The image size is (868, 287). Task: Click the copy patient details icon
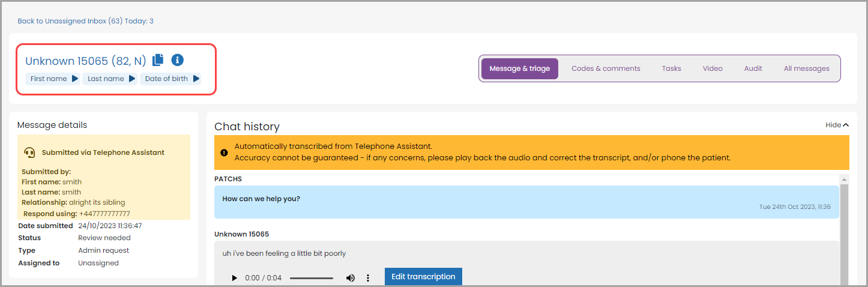tap(158, 60)
